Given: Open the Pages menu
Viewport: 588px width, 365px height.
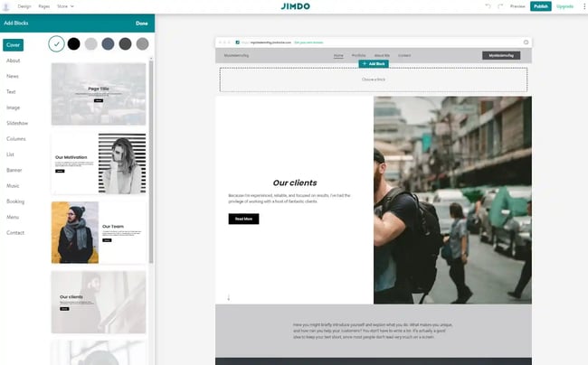Looking at the screenshot, I should click(x=44, y=5).
